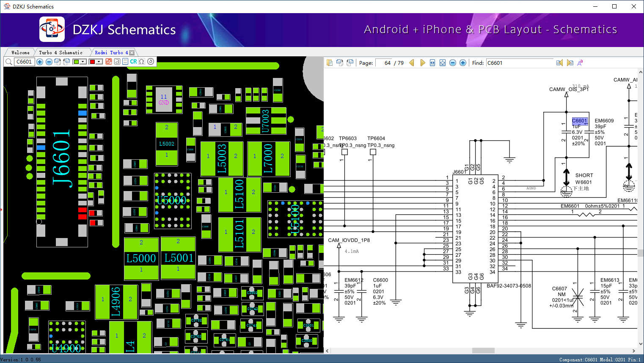Close the Redmi Turbo 4 tab
Screen dimensions: 644x363
tap(132, 53)
